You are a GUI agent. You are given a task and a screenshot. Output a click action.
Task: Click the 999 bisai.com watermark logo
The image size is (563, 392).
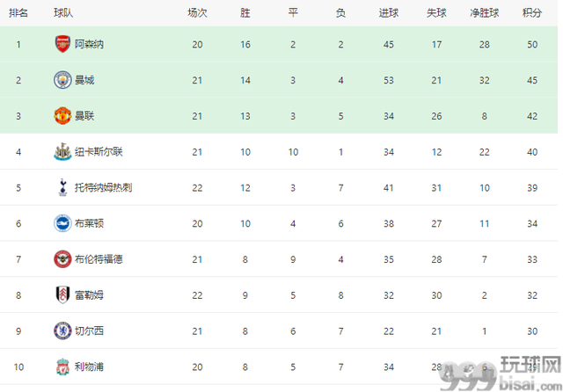click(x=501, y=374)
